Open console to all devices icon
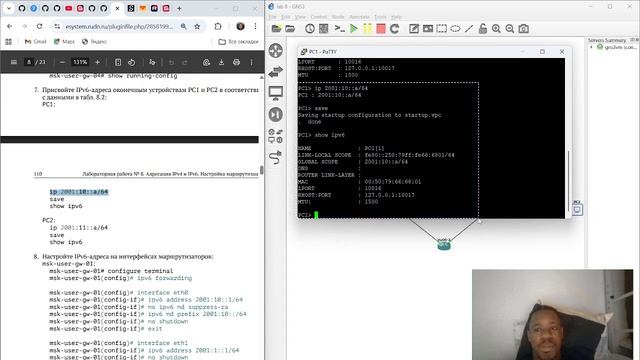Viewport: 640px width, 360px height. coord(340,29)
